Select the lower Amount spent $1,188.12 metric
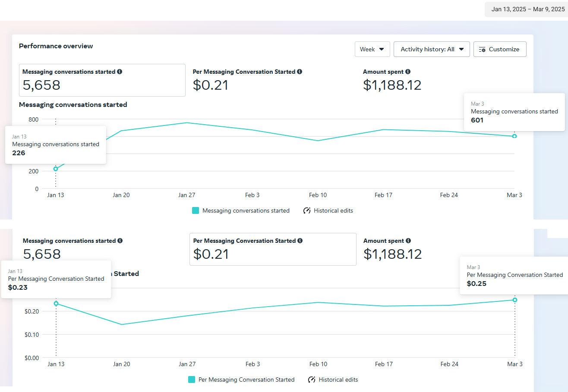 pos(392,249)
